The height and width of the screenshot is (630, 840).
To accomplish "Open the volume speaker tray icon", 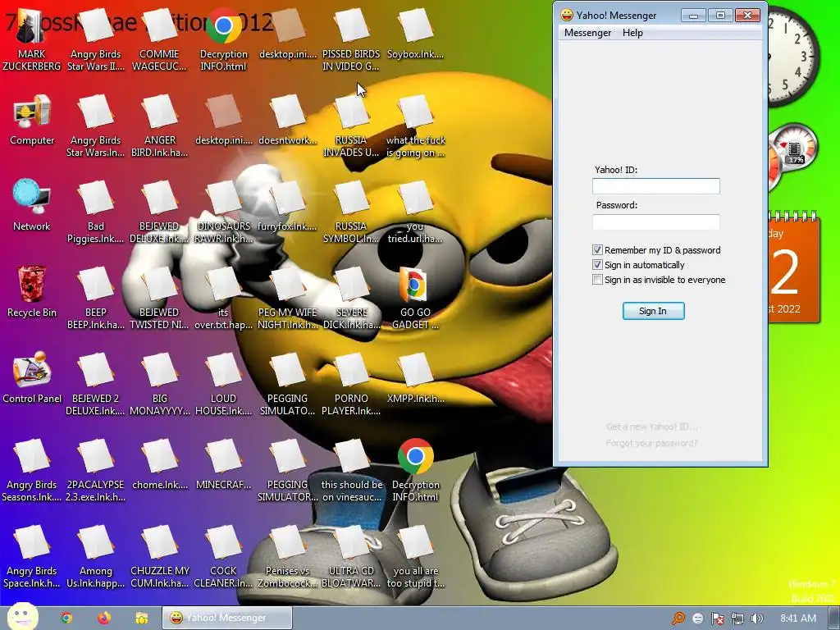I will click(757, 619).
